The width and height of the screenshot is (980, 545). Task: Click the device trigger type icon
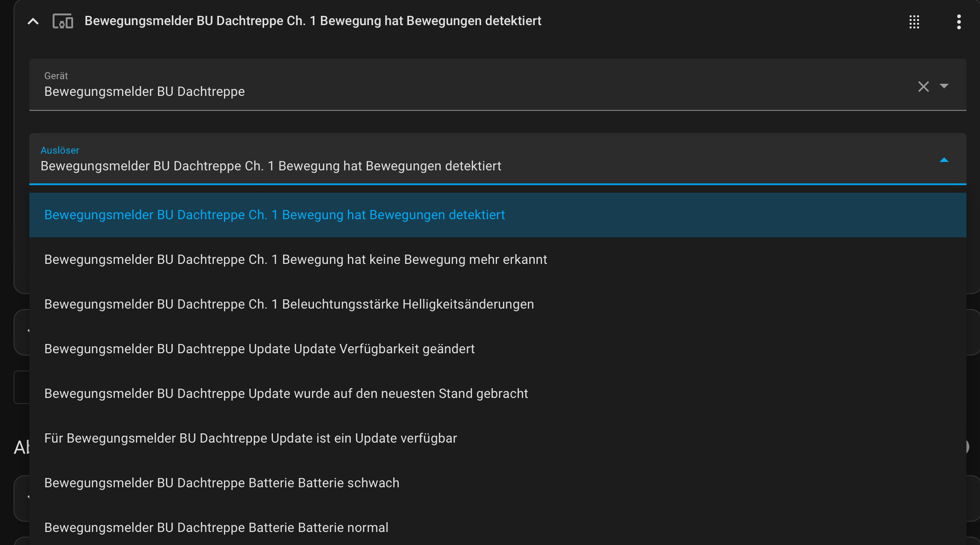click(63, 21)
